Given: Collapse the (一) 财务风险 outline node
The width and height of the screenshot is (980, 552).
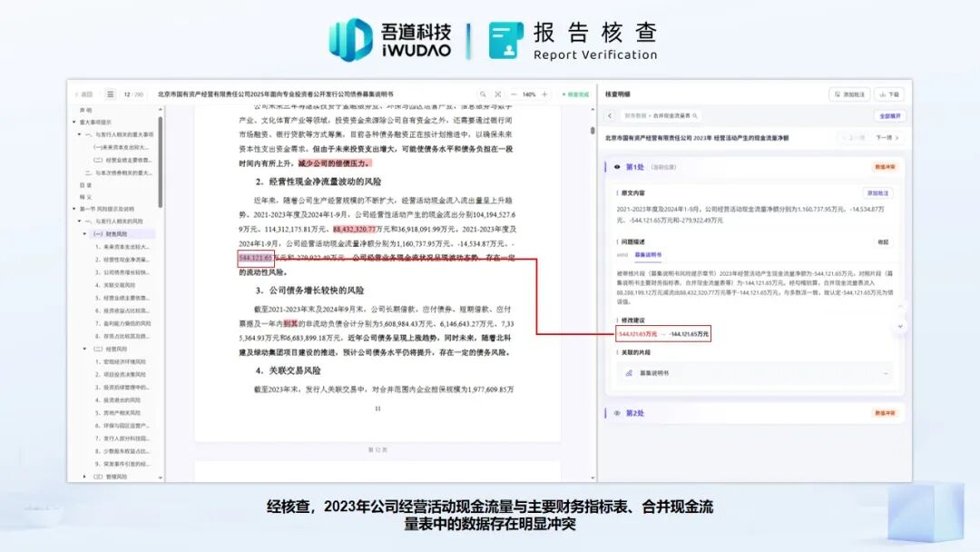Looking at the screenshot, I should pos(85,234).
